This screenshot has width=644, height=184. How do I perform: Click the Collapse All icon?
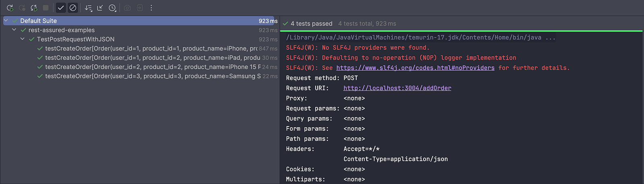(x=100, y=8)
